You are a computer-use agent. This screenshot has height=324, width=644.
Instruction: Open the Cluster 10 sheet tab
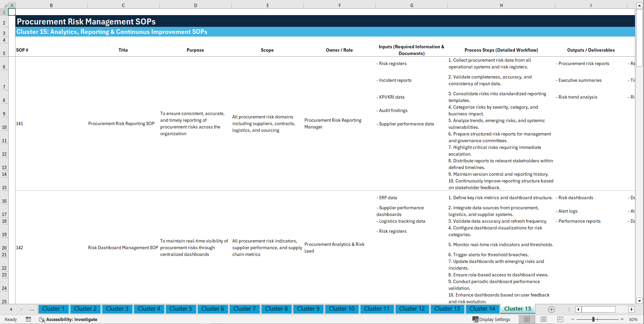coord(342,309)
